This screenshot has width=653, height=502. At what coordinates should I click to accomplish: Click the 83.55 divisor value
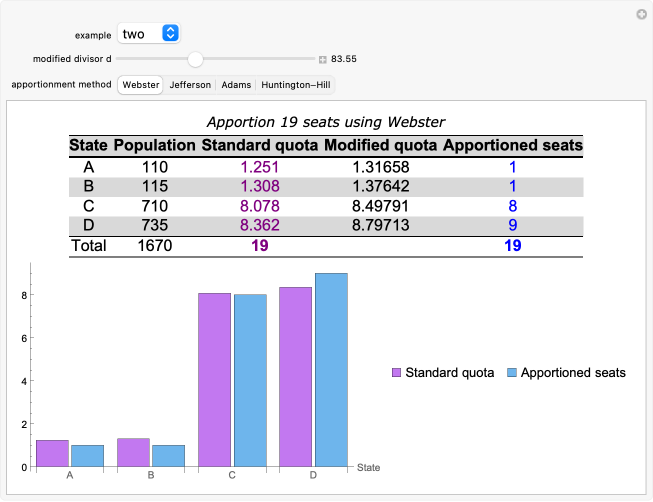pyautogui.click(x=345, y=59)
